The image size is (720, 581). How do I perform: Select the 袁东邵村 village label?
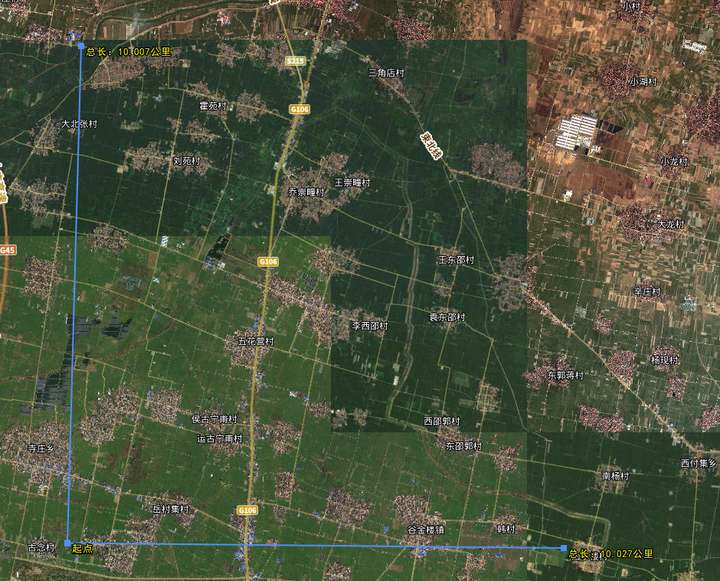click(x=447, y=317)
